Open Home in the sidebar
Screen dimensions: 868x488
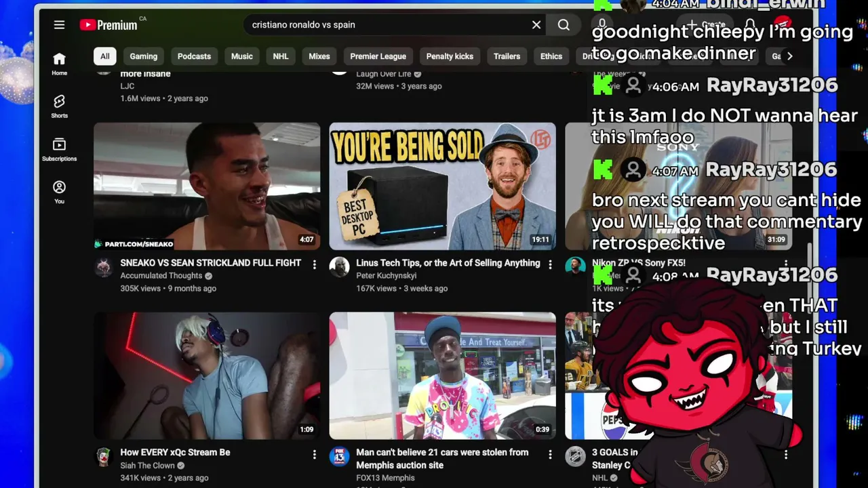click(x=59, y=64)
